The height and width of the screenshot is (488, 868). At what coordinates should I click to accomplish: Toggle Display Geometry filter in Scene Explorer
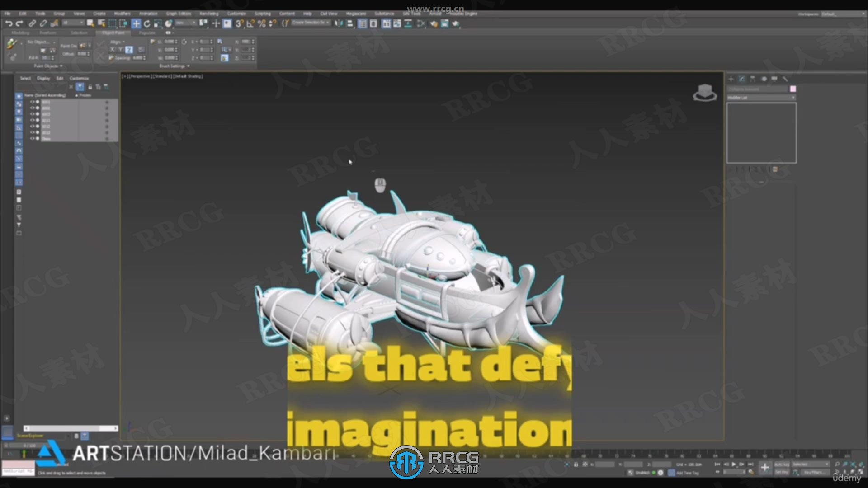pyautogui.click(x=19, y=96)
